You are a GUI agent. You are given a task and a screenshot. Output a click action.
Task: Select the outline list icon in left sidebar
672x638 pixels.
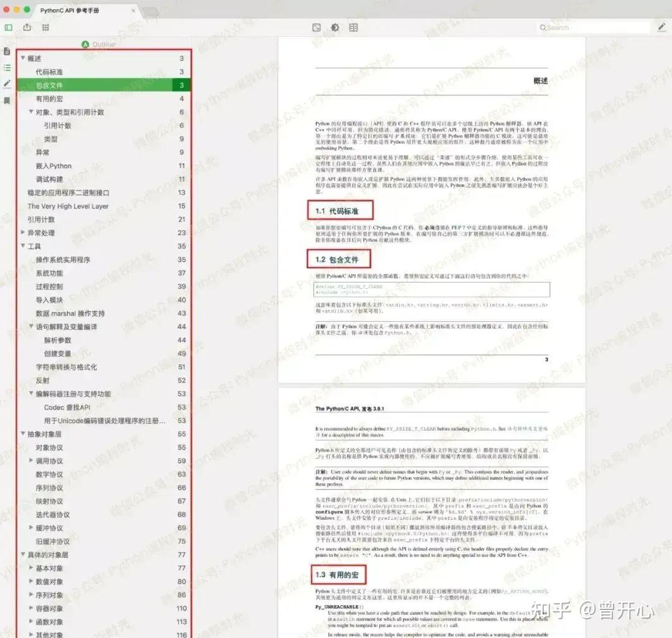7,68
